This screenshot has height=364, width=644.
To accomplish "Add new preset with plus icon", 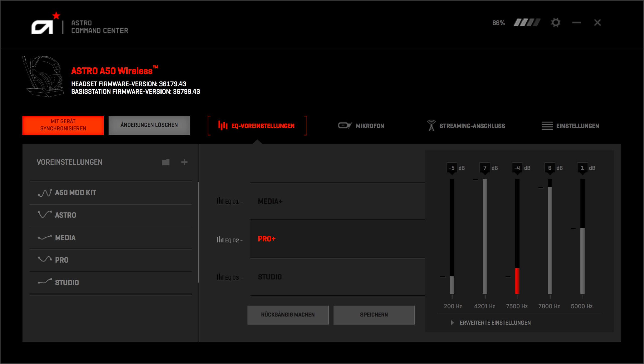I will (x=184, y=162).
